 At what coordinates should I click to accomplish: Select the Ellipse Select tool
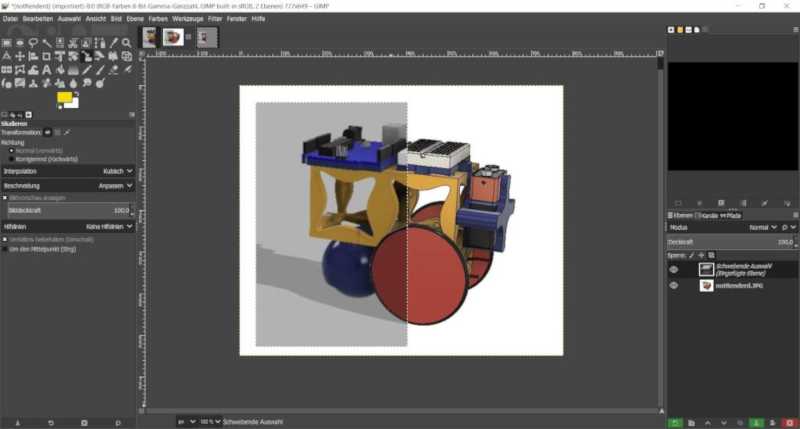pos(20,43)
